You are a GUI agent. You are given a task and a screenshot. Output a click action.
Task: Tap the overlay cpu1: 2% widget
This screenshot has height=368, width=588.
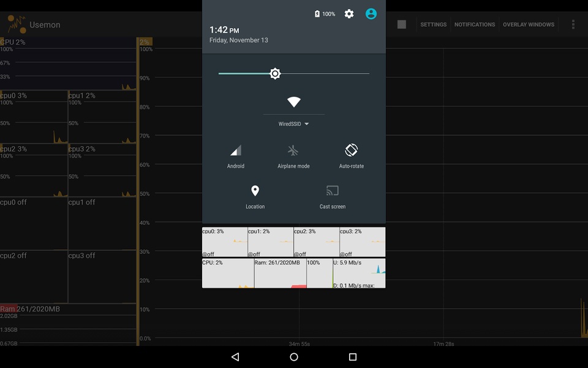(x=270, y=242)
